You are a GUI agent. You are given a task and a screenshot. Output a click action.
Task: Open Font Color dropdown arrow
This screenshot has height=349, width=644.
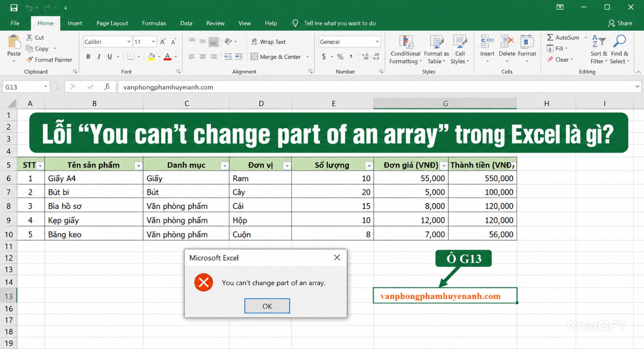[176, 57]
